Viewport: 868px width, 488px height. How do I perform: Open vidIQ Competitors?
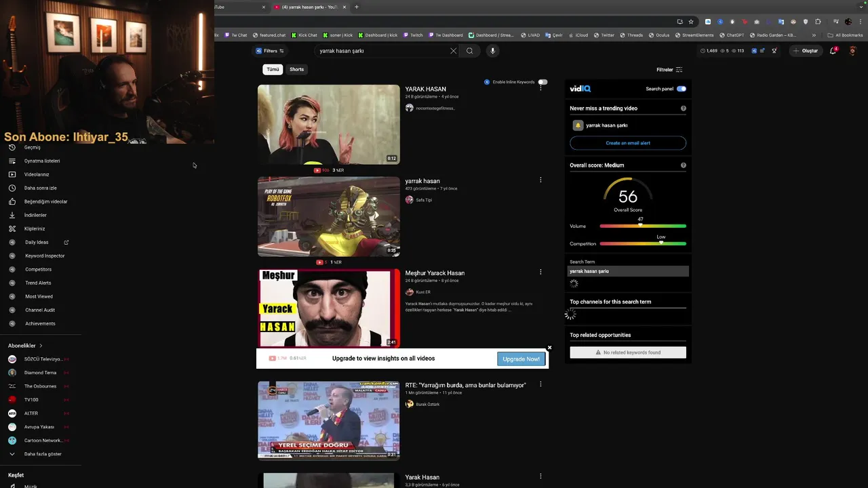pos(38,269)
